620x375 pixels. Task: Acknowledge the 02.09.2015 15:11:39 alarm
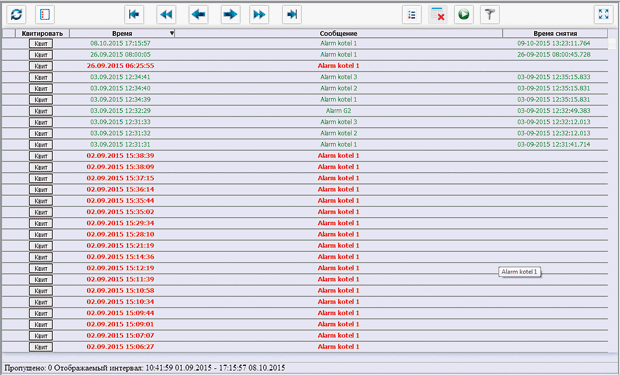41,279
